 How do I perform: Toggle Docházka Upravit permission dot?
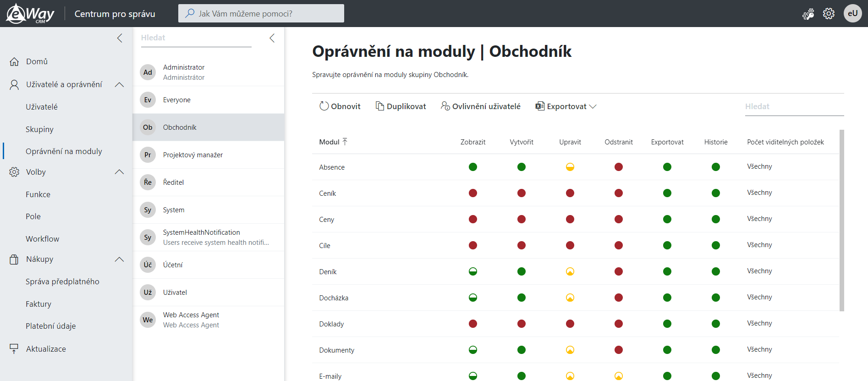(x=570, y=298)
